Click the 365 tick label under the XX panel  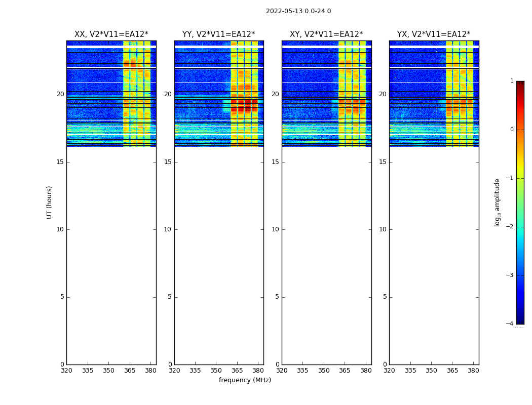click(x=130, y=371)
